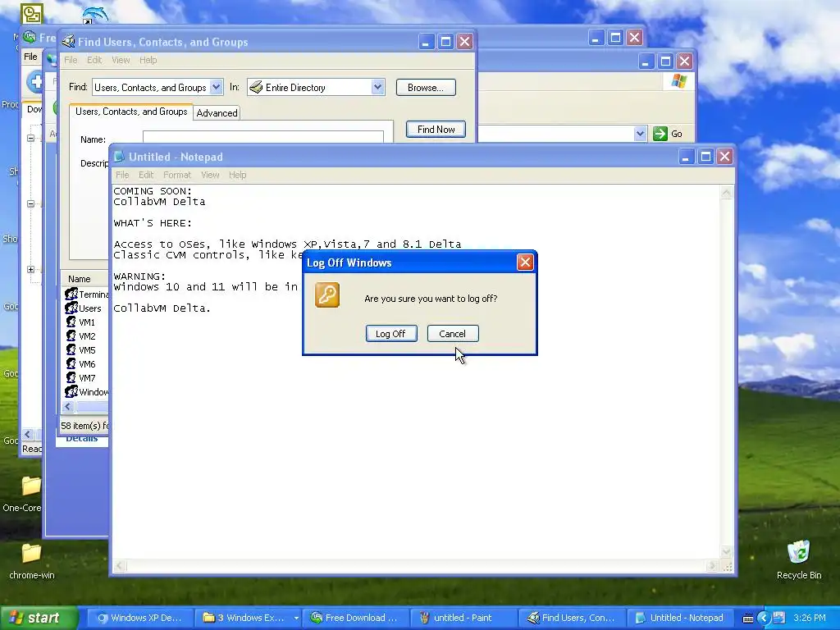Click the Name column header in results
The image size is (840, 630).
coord(85,279)
